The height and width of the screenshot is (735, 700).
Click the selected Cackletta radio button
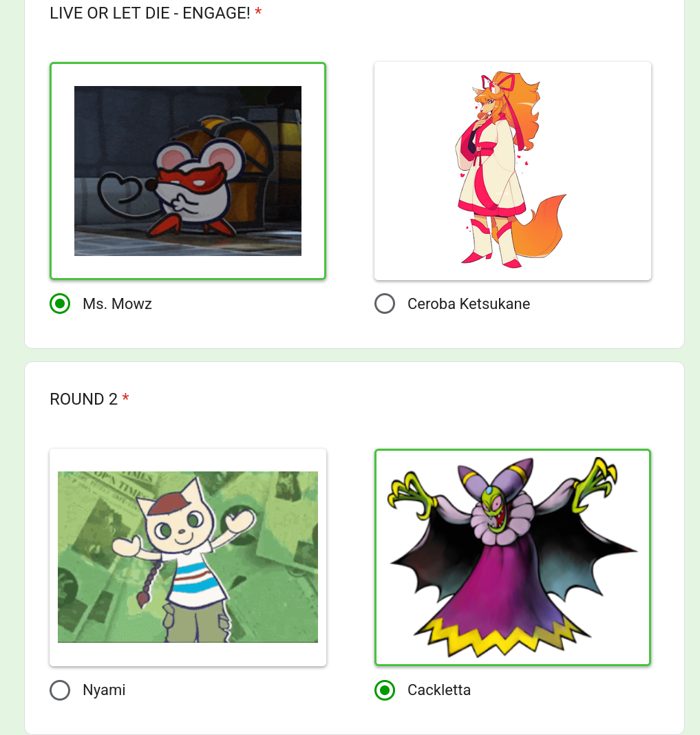[x=385, y=690]
